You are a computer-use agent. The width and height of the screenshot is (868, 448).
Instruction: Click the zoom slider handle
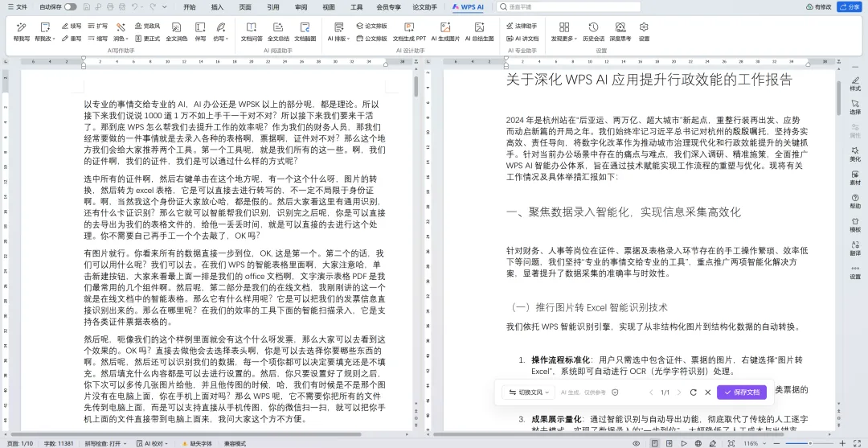[x=810, y=443]
